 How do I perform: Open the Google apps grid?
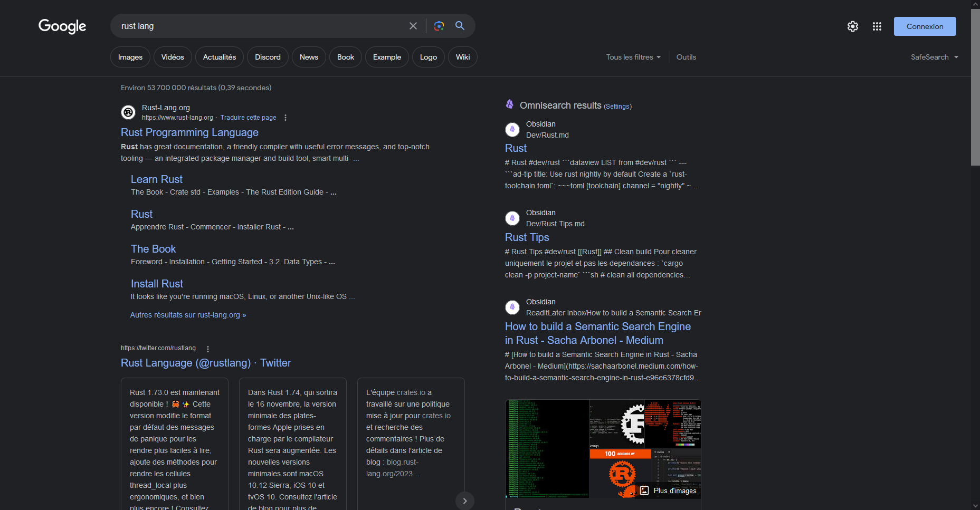point(877,26)
